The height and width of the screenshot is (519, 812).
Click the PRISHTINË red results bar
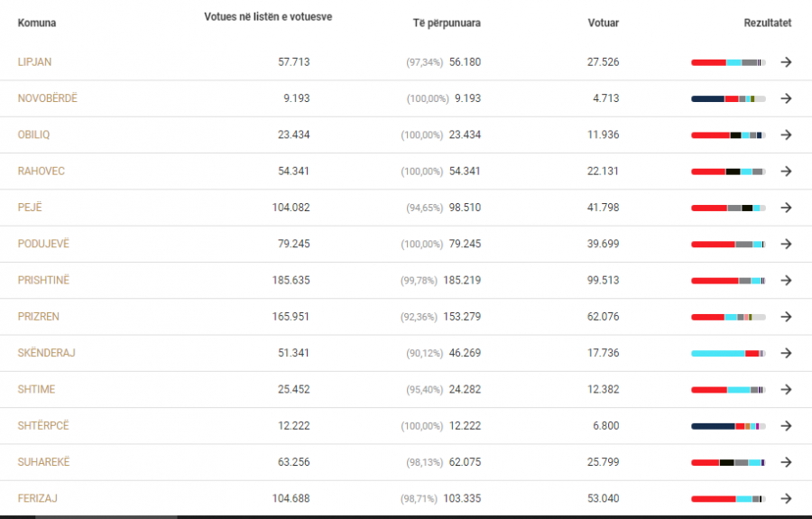(x=715, y=281)
